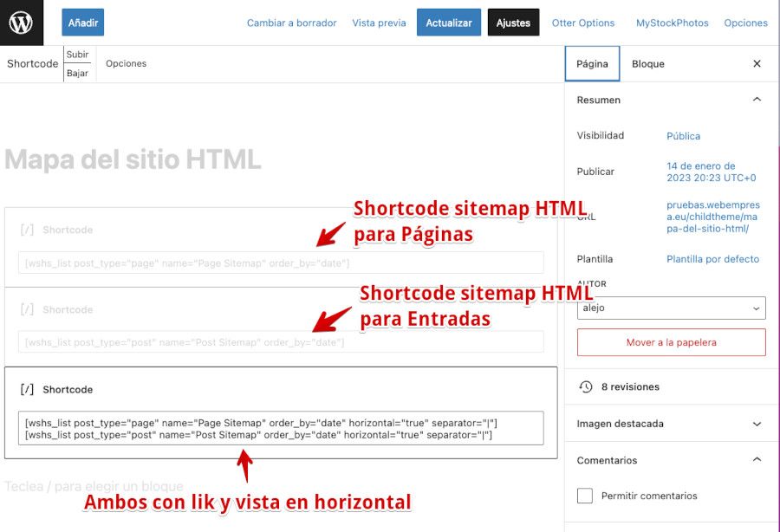Open Otter Options
Image resolution: width=780 pixels, height=532 pixels.
click(x=583, y=23)
